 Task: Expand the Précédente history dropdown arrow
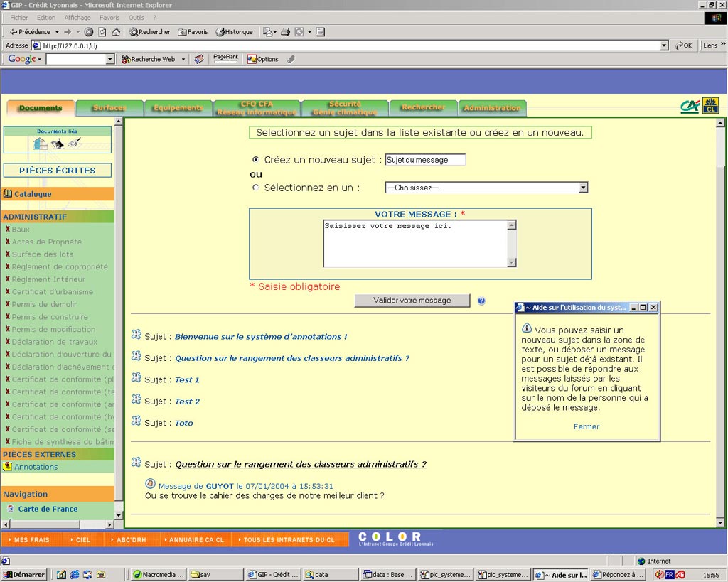point(57,32)
